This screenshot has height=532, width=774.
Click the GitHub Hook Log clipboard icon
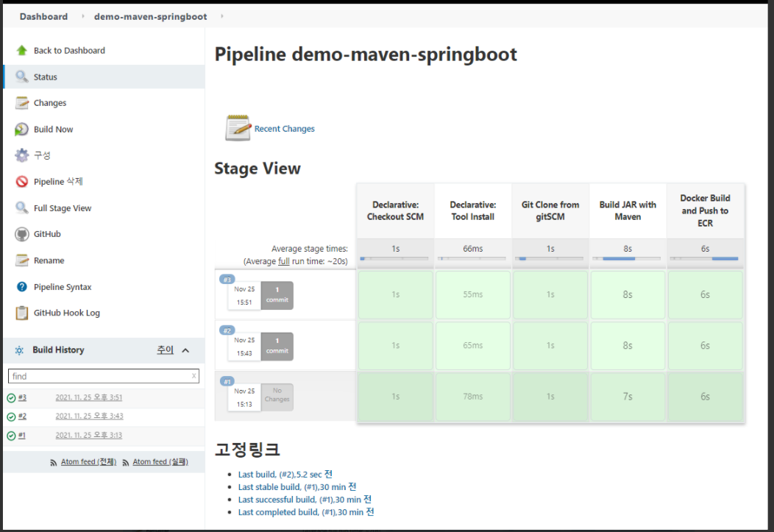point(22,313)
